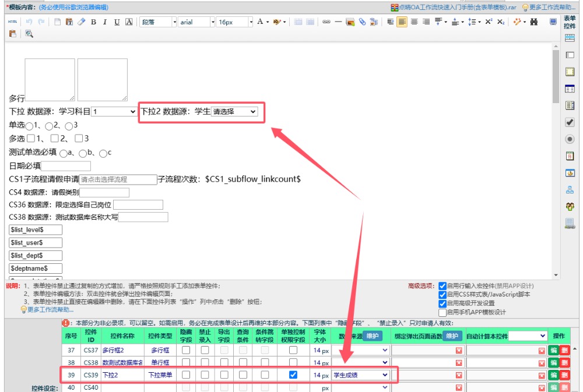Select radio option 1 under 单选
583x392 pixels.
point(29,126)
